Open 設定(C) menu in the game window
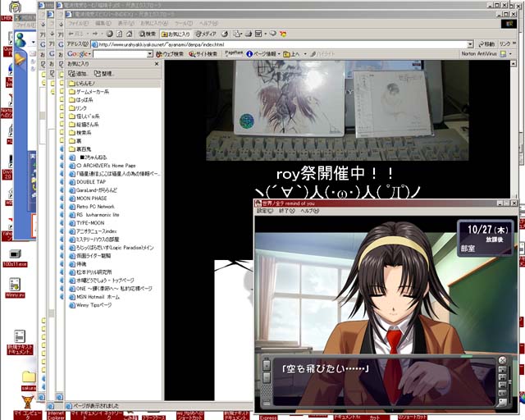525x420 pixels. [x=265, y=211]
